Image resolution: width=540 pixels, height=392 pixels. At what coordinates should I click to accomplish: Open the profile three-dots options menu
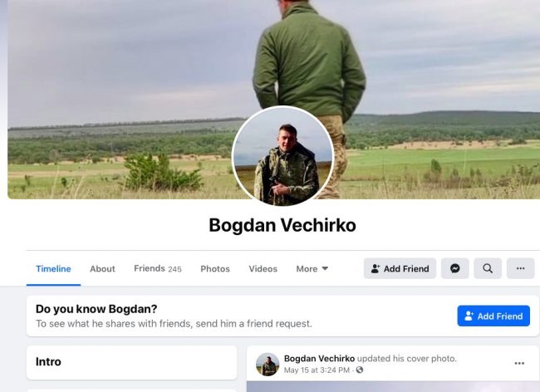point(520,268)
